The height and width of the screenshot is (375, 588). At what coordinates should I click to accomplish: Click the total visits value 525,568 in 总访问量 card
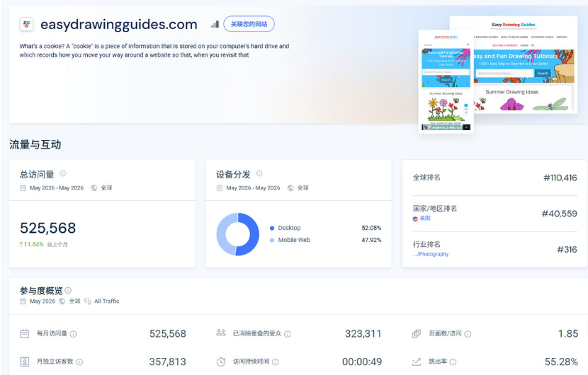(48, 228)
